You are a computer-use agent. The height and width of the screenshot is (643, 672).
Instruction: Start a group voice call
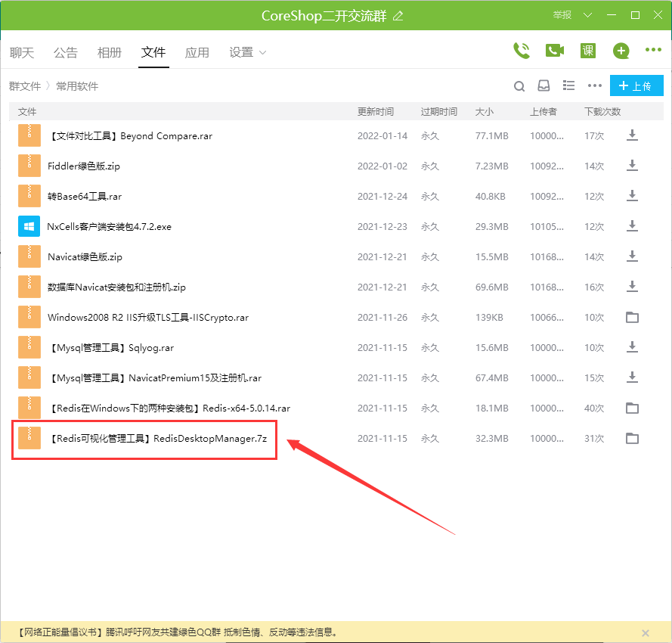(x=522, y=51)
